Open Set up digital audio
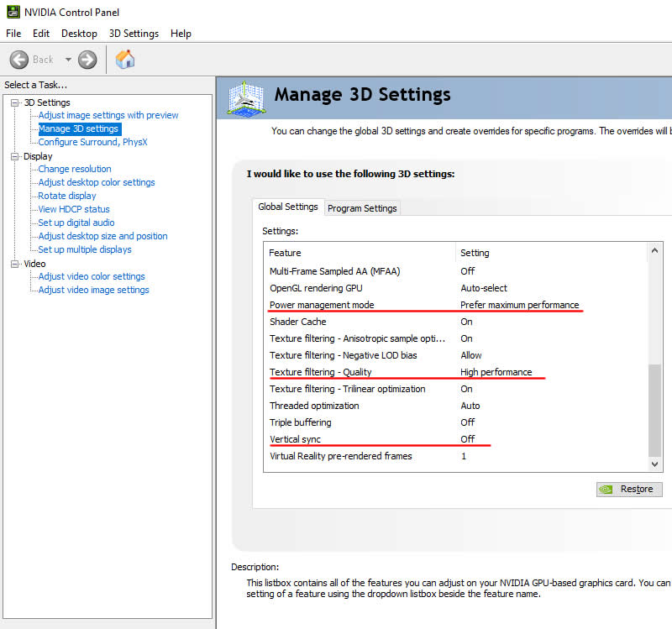This screenshot has height=629, width=672. pyautogui.click(x=76, y=223)
